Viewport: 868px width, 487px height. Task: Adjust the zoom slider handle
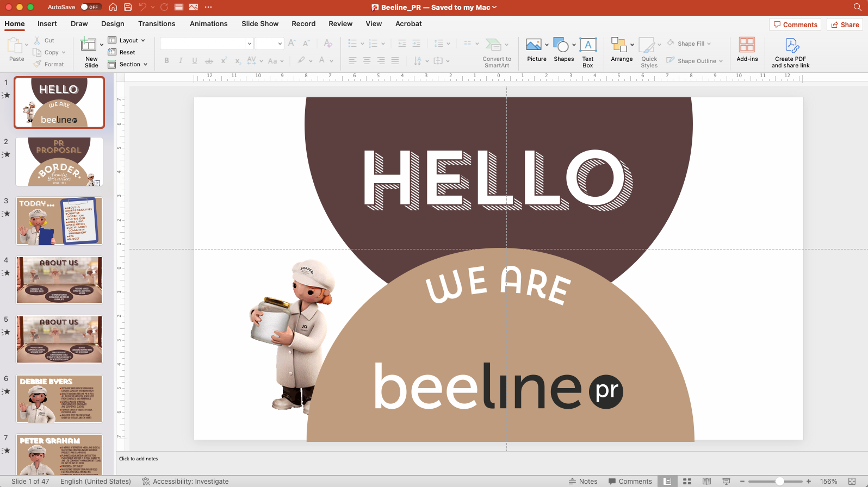(779, 482)
